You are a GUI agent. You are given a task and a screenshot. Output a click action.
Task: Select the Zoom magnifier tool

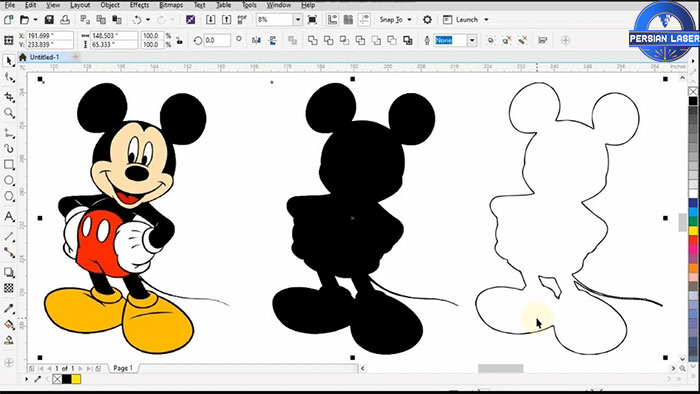(x=9, y=113)
